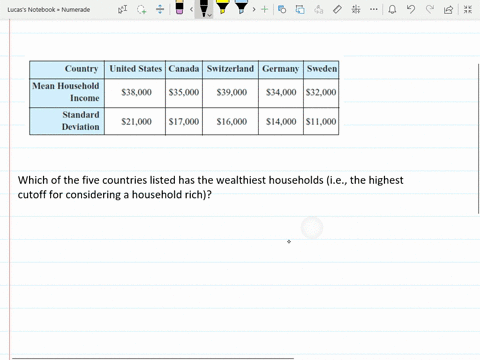Click the vertical scrollbar on right edge
The width and height of the screenshot is (480, 360).
pyautogui.click(x=479, y=138)
